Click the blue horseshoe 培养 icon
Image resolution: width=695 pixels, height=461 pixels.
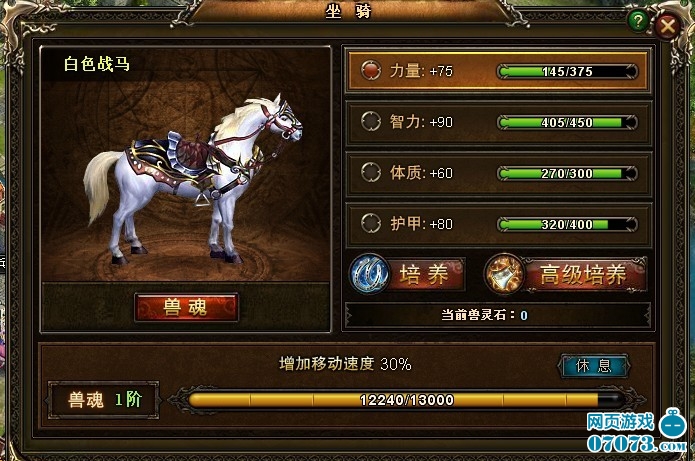coord(370,273)
